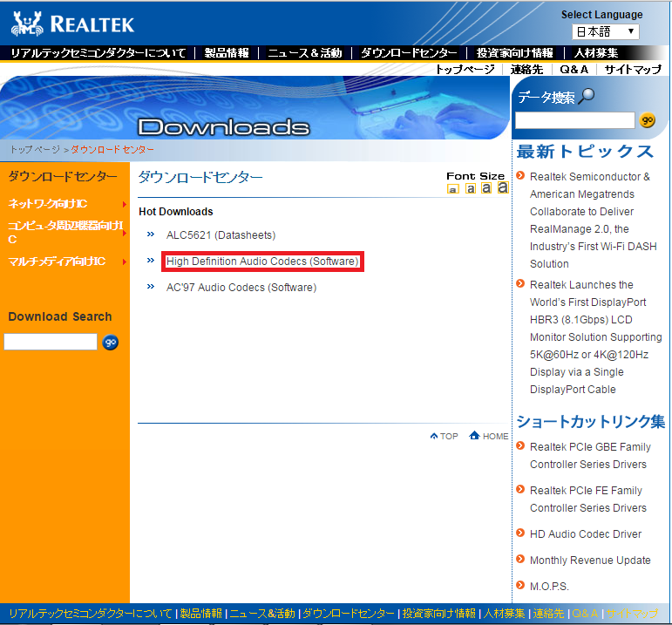Click bullet icon beside M.O.P.S.
Image resolution: width=672 pixels, height=625 pixels.
pos(520,585)
